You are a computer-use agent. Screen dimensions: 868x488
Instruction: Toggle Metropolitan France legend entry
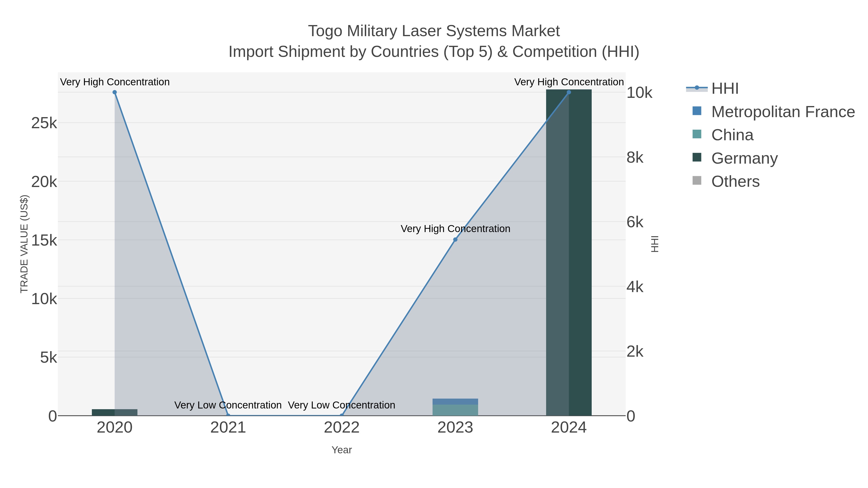[773, 112]
